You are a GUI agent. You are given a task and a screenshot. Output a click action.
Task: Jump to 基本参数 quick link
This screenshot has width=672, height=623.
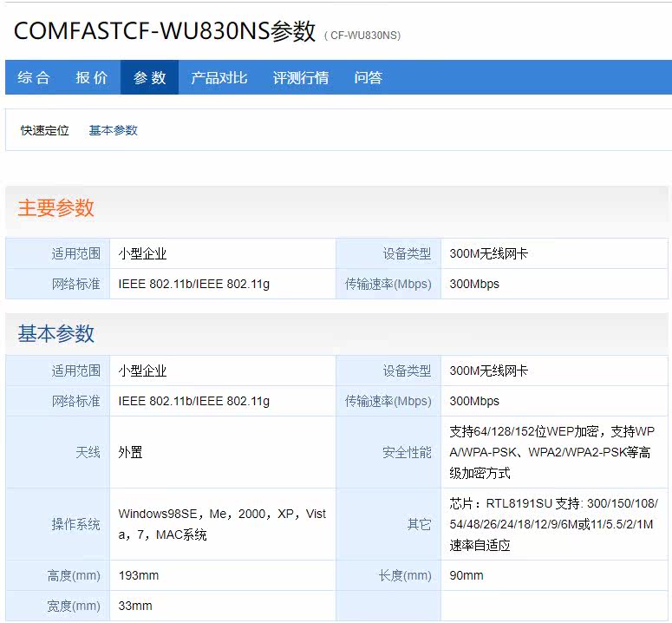tap(113, 130)
